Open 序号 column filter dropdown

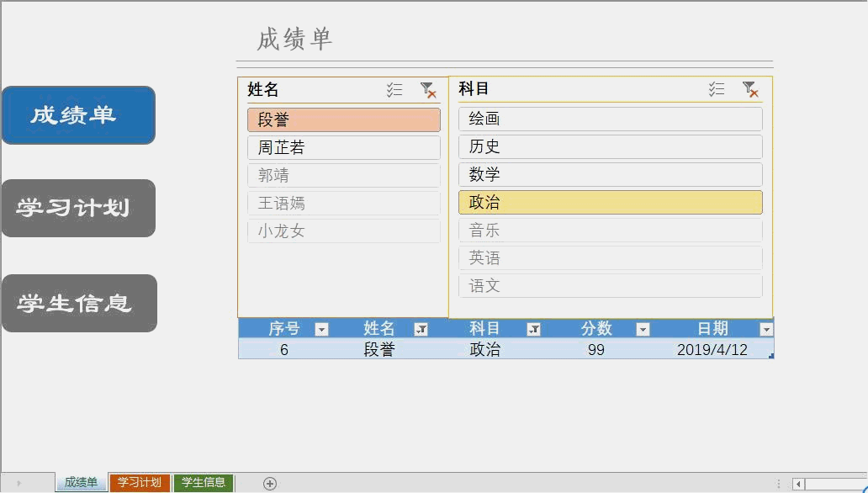(321, 330)
